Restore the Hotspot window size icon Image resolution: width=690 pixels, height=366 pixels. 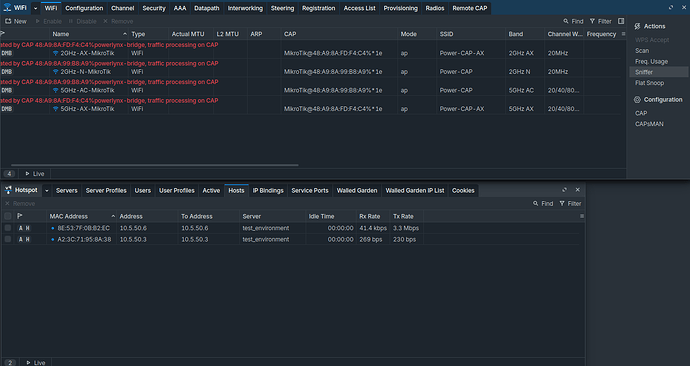pos(565,190)
